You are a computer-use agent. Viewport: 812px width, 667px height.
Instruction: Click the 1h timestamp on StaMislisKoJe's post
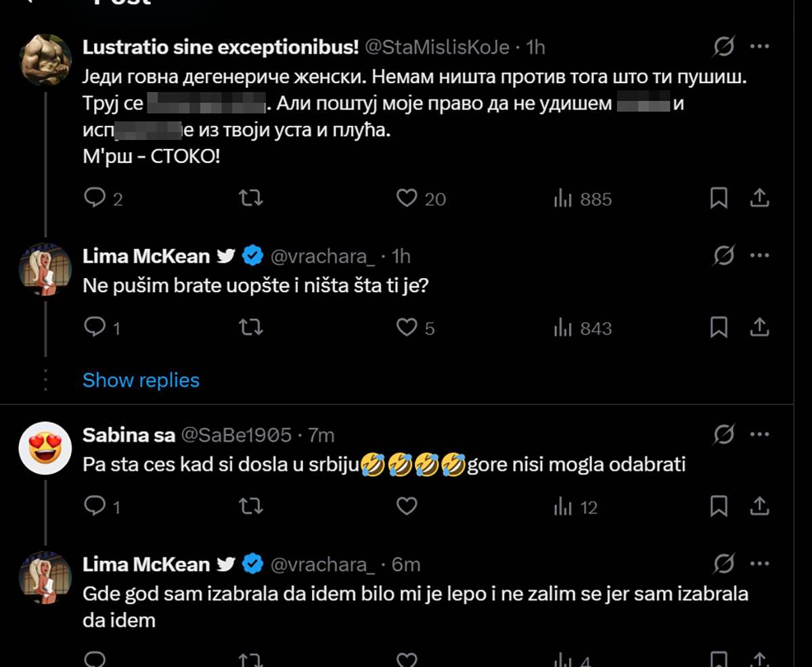click(x=534, y=47)
